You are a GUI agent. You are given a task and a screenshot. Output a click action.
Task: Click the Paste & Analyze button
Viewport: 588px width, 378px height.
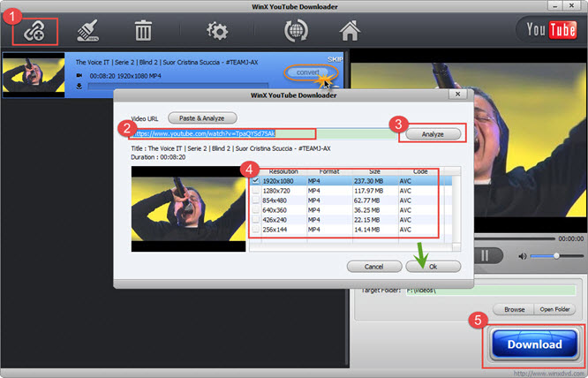(202, 118)
